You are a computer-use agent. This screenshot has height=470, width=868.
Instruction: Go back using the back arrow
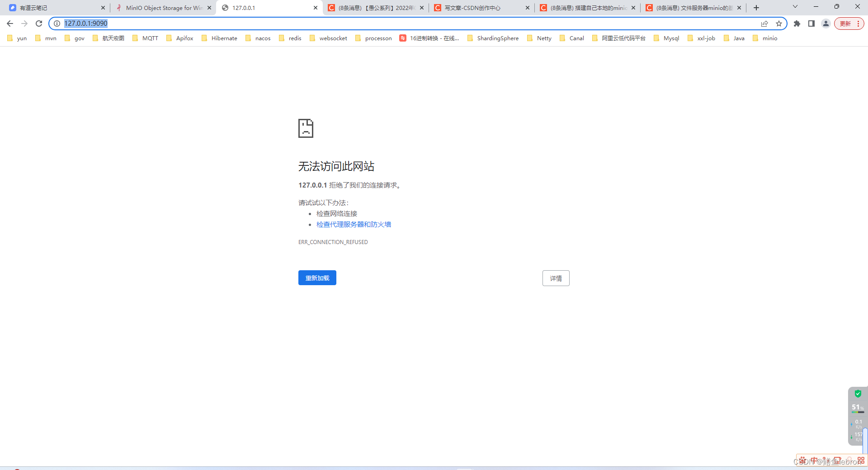[10, 23]
